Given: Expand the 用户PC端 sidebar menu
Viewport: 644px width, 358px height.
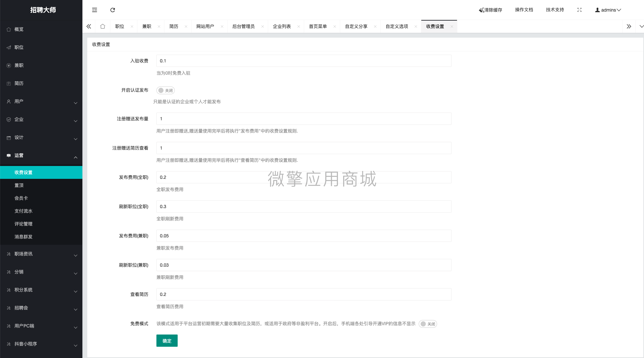Looking at the screenshot, I should (x=41, y=326).
